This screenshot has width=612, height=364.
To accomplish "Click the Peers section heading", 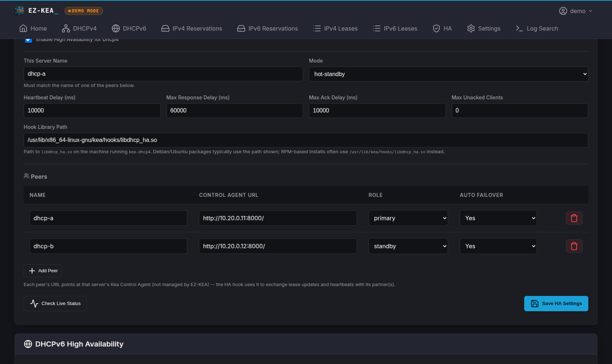I will tap(39, 177).
